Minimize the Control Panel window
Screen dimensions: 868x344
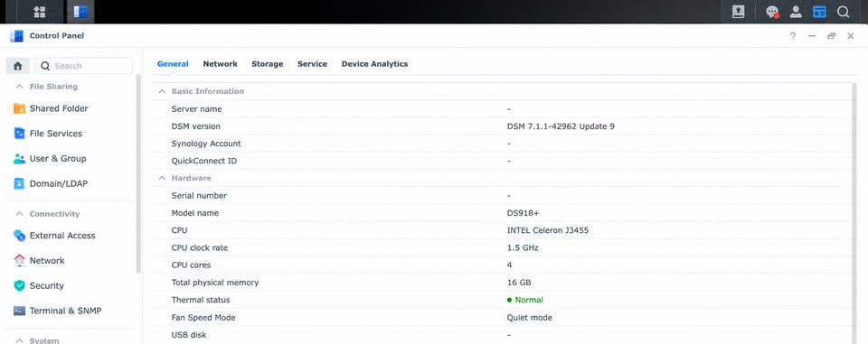[x=812, y=36]
